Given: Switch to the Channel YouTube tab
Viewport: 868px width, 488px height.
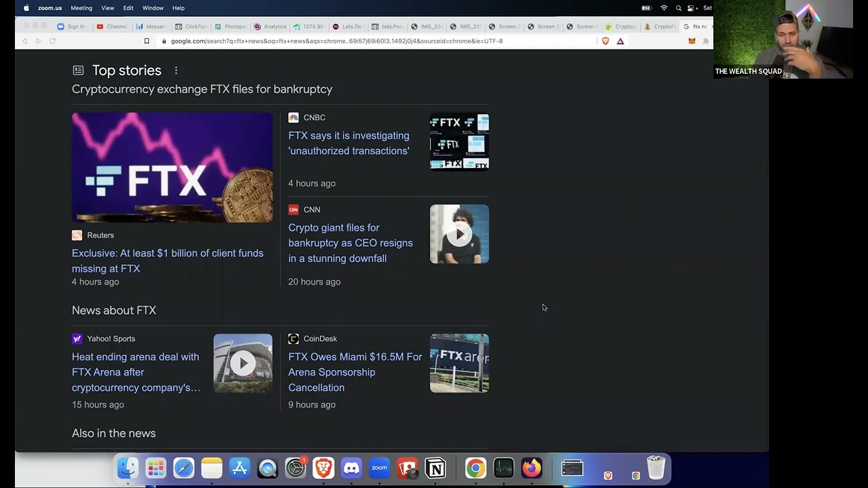Looking at the screenshot, I should coord(112,26).
